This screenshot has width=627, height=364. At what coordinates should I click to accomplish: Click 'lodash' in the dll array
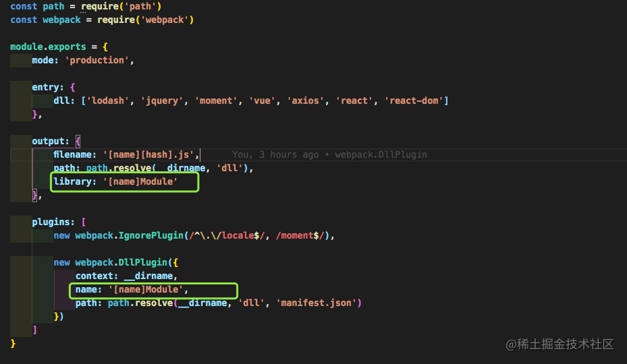pos(107,100)
